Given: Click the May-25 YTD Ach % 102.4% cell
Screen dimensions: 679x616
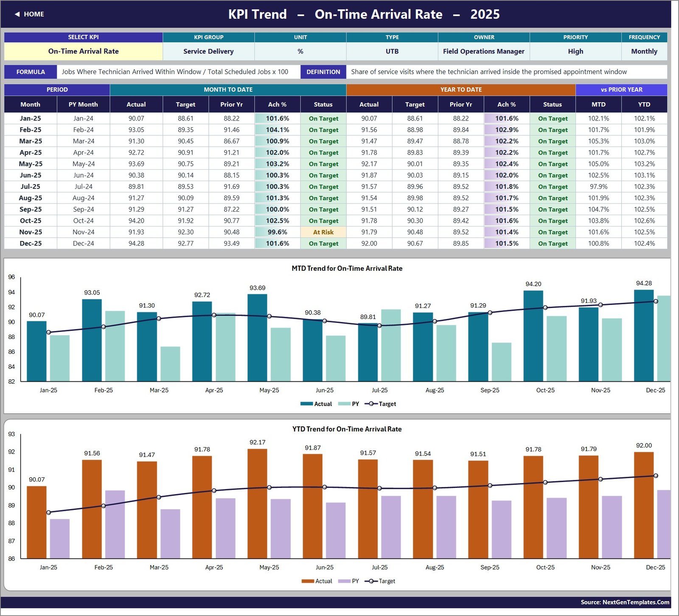Looking at the screenshot, I should tap(507, 164).
